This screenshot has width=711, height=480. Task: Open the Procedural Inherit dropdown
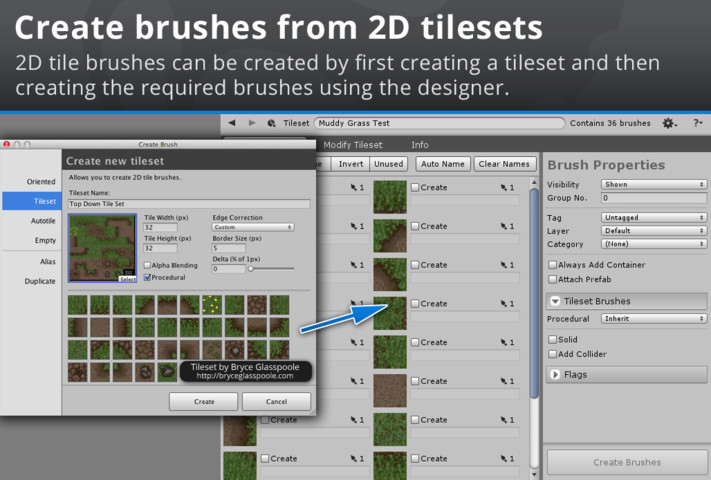click(x=654, y=319)
